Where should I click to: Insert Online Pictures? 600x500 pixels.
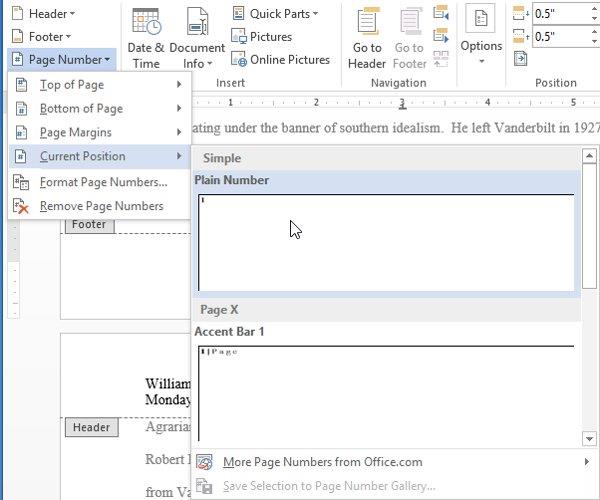click(280, 60)
